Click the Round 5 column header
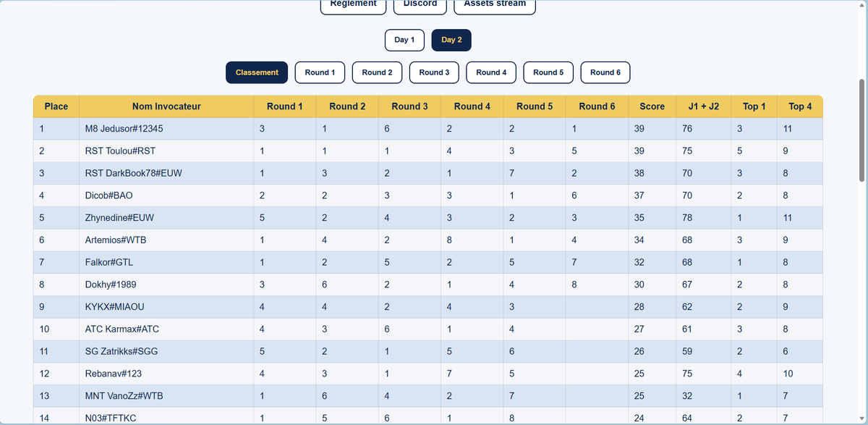This screenshot has width=868, height=425. click(x=535, y=106)
